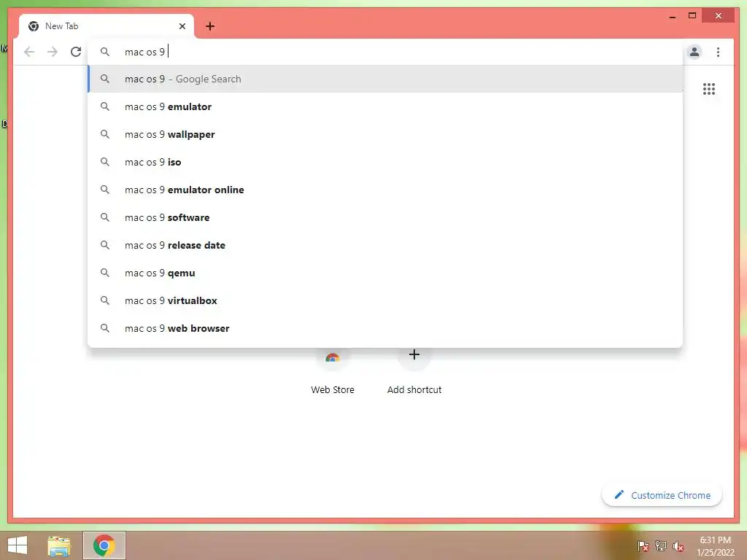Maximize the Chrome window
Screen dimensions: 747x560
tap(692, 16)
